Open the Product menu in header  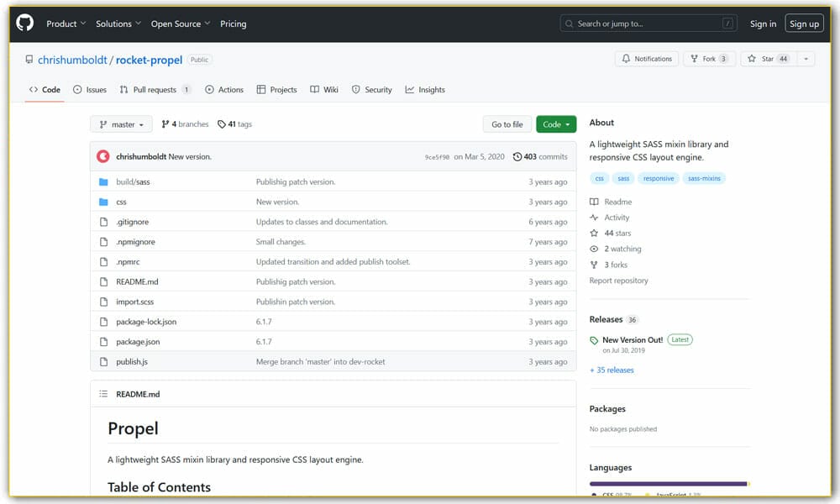(x=66, y=24)
